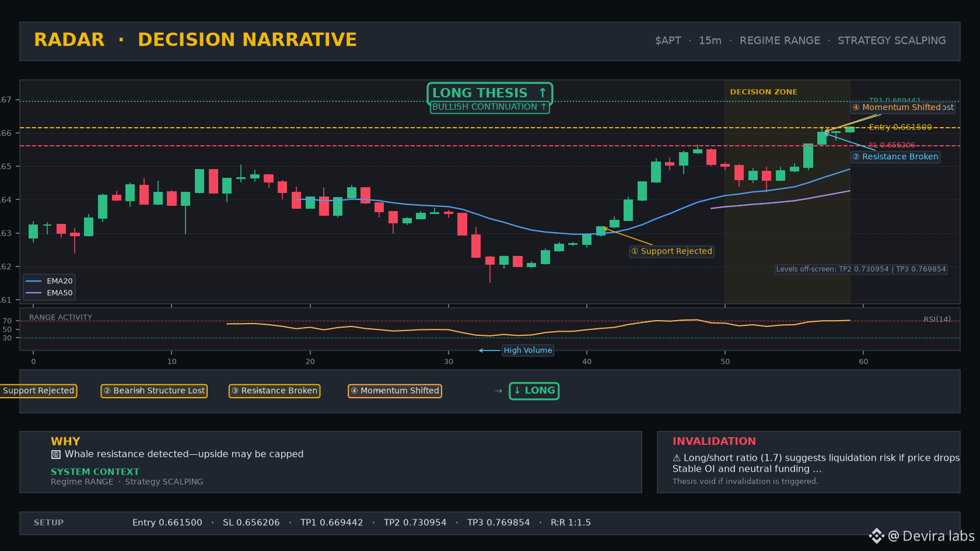Click the RSI(14) indicator label
The width and height of the screenshot is (980, 551).
pos(937,320)
